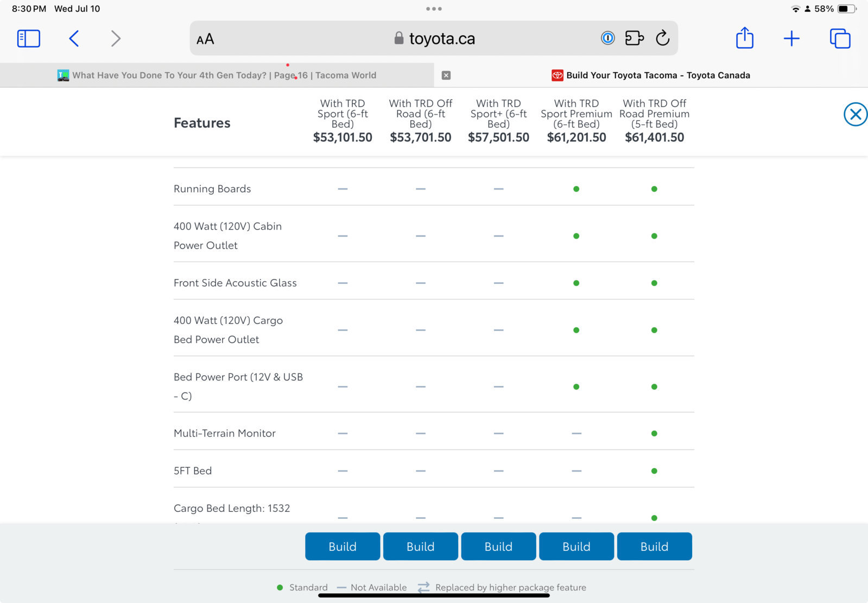
Task: Open the Share sheet
Action: click(x=745, y=38)
